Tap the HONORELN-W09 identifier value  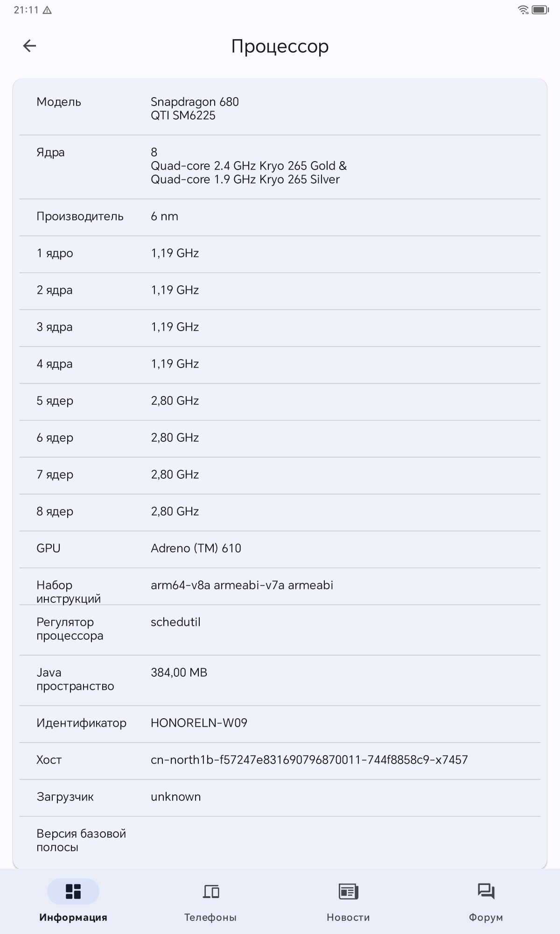(199, 723)
